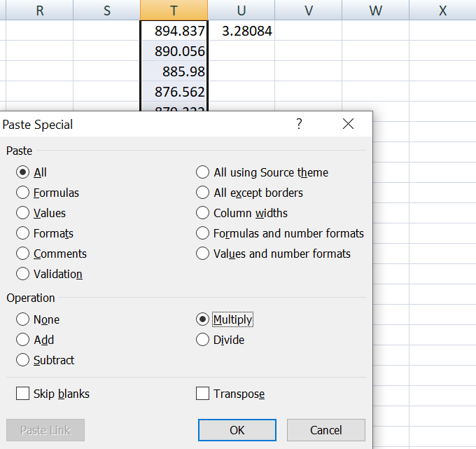The height and width of the screenshot is (449, 476).
Task: Click the Cancel button
Action: tap(325, 430)
